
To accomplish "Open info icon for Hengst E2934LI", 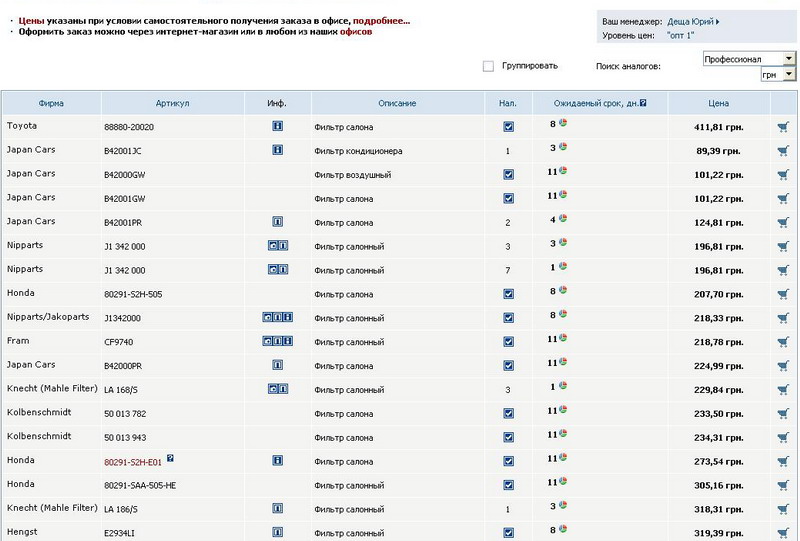I will (278, 532).
